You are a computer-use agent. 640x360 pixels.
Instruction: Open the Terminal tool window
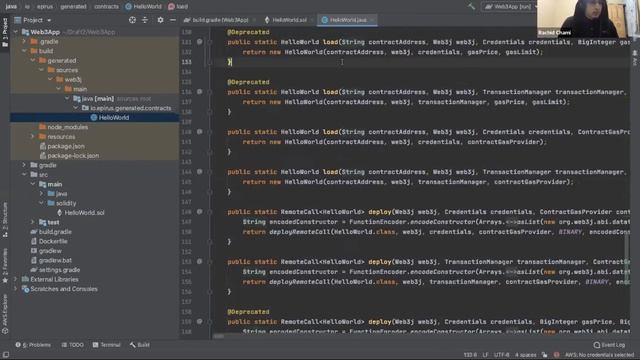(x=107, y=345)
